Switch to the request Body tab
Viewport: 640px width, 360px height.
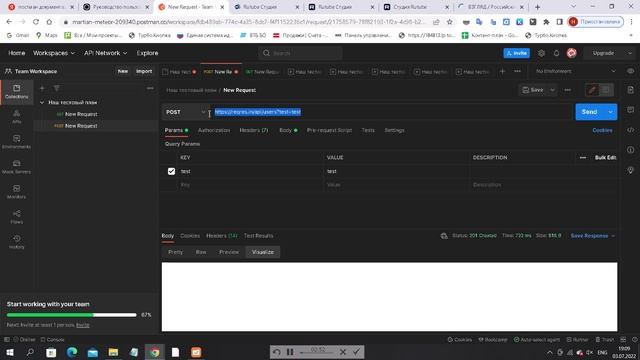(x=288, y=130)
